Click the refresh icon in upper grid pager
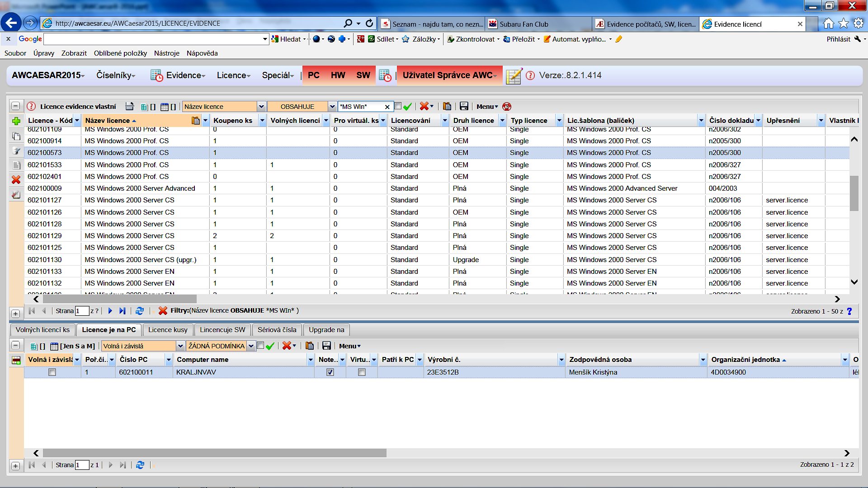 tap(140, 311)
